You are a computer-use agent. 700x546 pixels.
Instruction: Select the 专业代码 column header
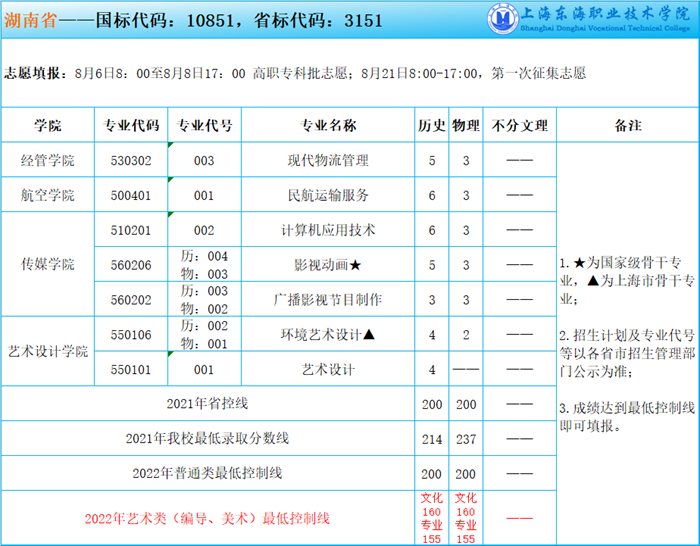132,126
